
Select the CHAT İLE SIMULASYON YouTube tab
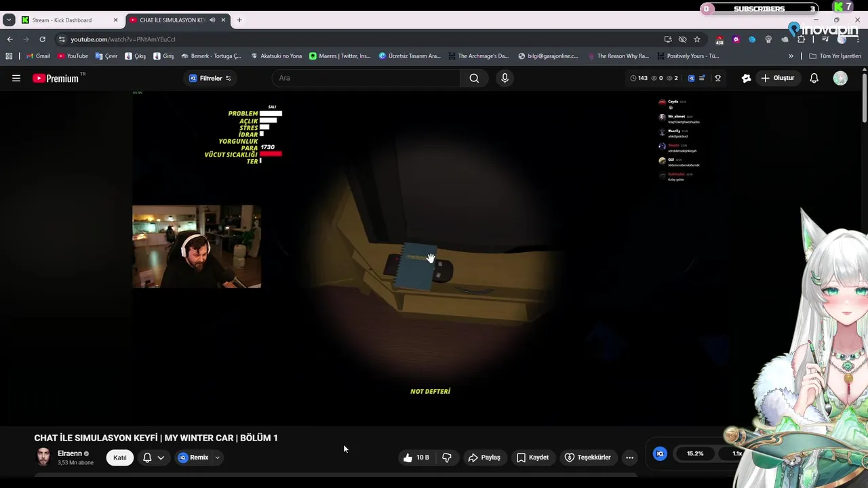click(171, 20)
